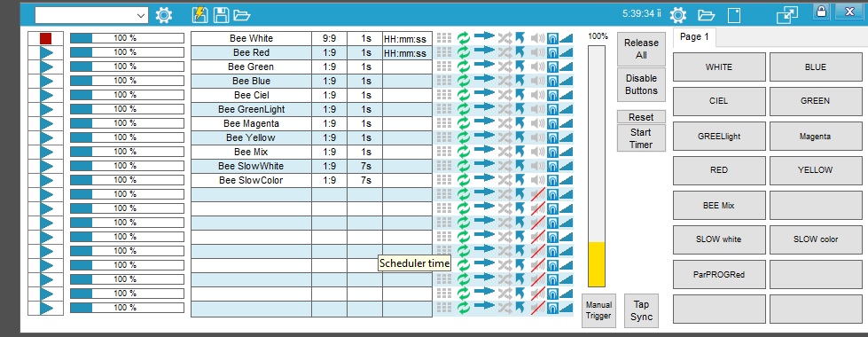Trigger the GREELlight page button
Screen dimensions: 868x337
pyautogui.click(x=719, y=136)
